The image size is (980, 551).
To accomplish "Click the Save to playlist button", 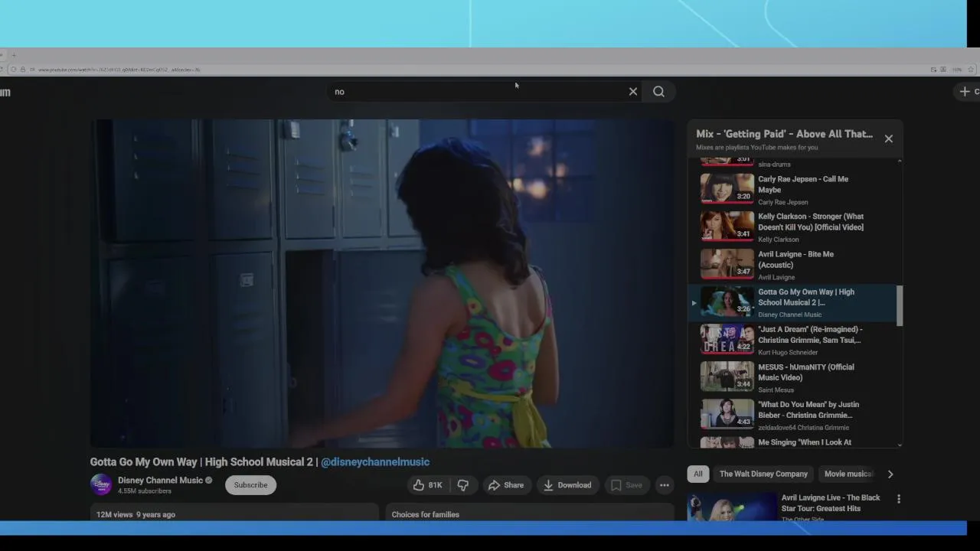I will [626, 485].
